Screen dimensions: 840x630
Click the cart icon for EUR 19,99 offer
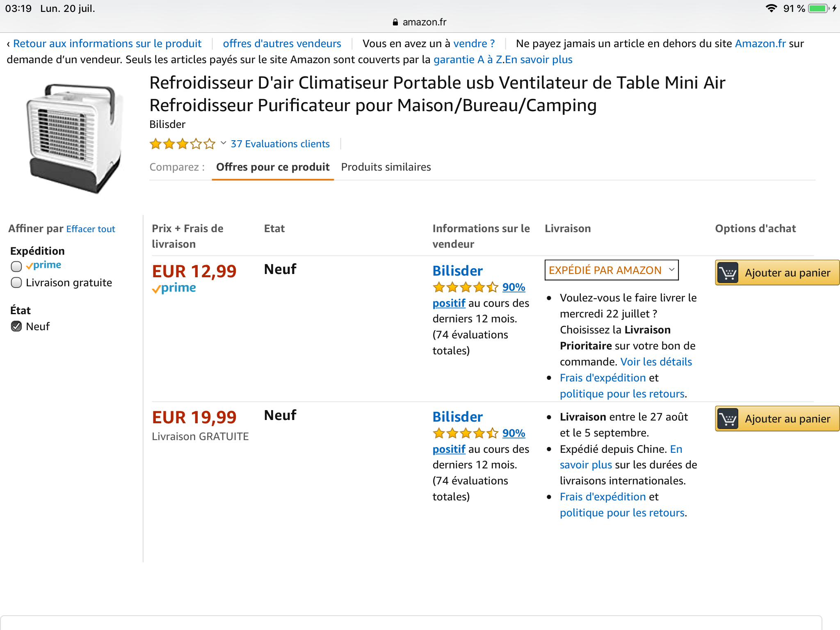(x=728, y=419)
